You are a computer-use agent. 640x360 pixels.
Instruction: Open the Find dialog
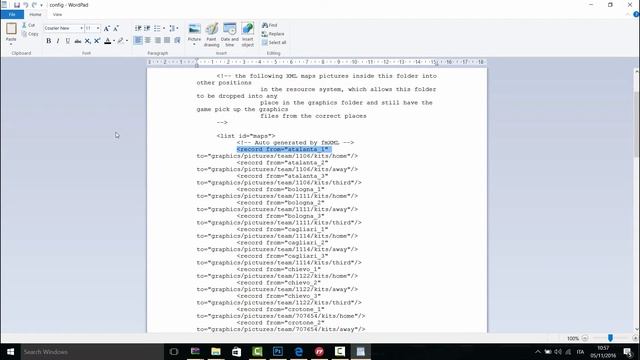(270, 25)
